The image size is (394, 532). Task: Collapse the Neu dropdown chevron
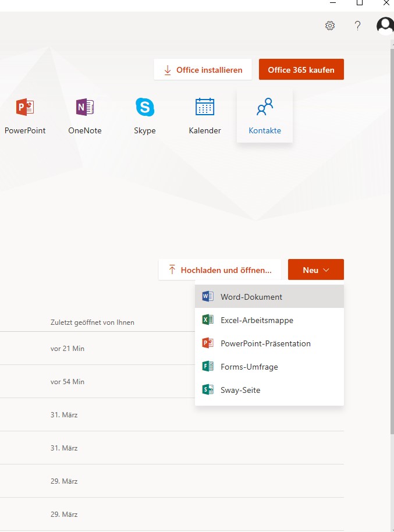coord(326,270)
